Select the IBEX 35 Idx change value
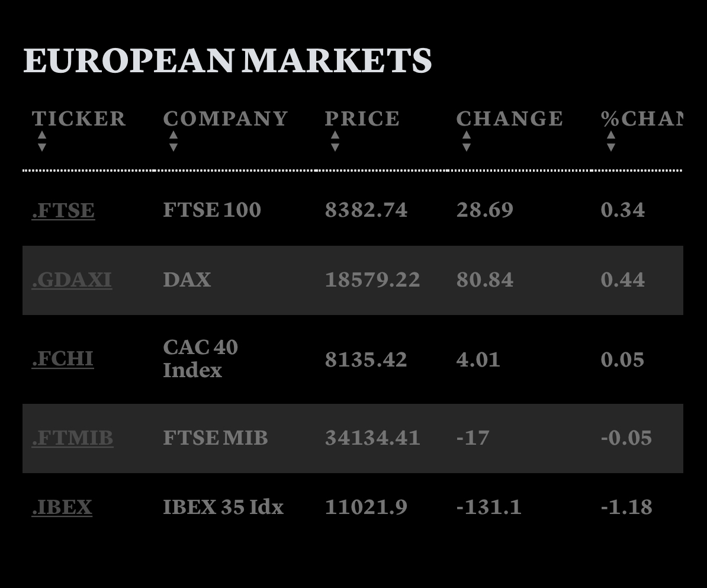The image size is (707, 588). [x=489, y=507]
